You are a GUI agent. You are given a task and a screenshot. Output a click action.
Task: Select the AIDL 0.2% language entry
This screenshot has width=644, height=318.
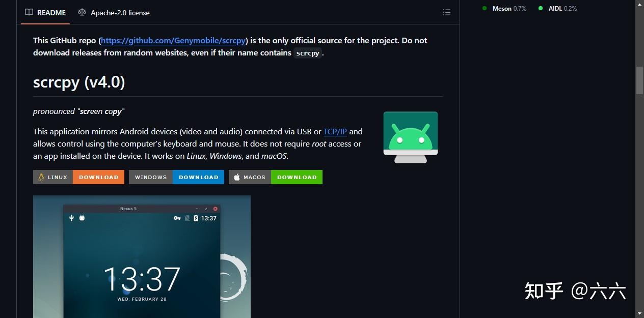click(x=558, y=9)
